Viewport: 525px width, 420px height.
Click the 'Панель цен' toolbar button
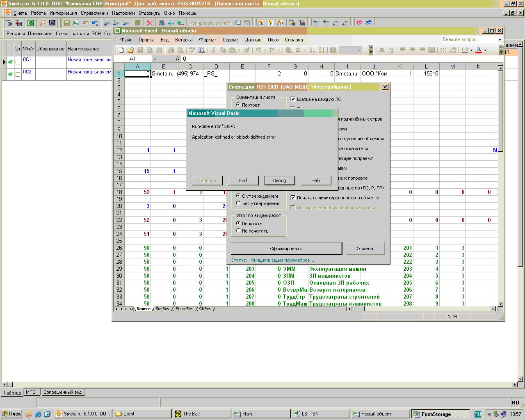40,34
